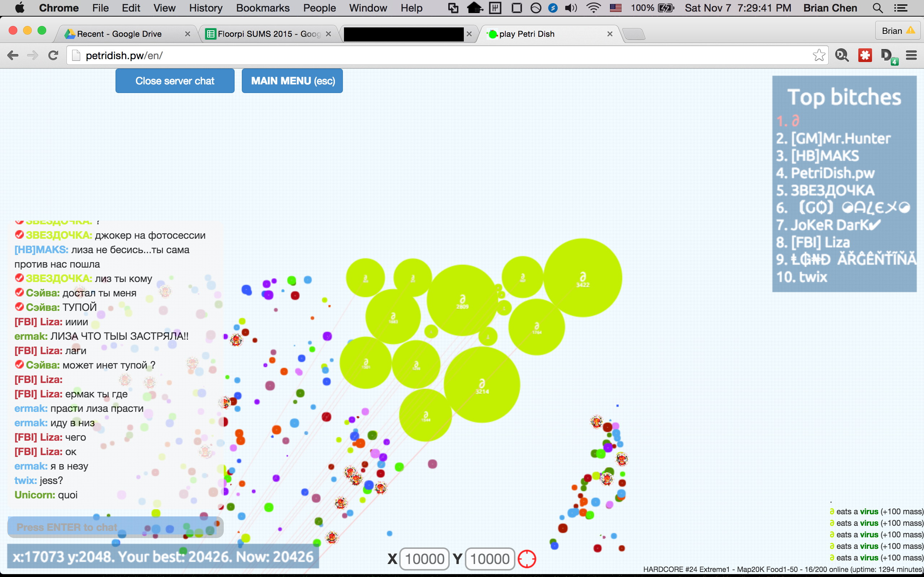Viewport: 924px width, 577px height.
Task: Reload the Petri Dish page
Action: coord(53,55)
